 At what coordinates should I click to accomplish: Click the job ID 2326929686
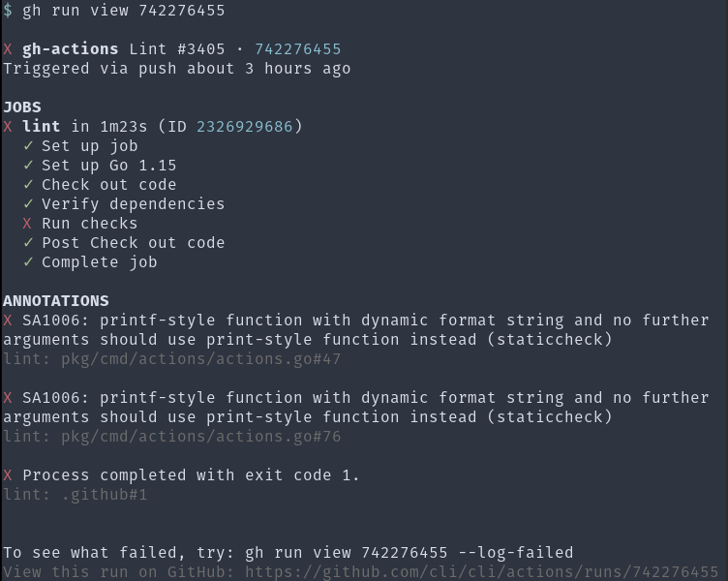(x=244, y=127)
